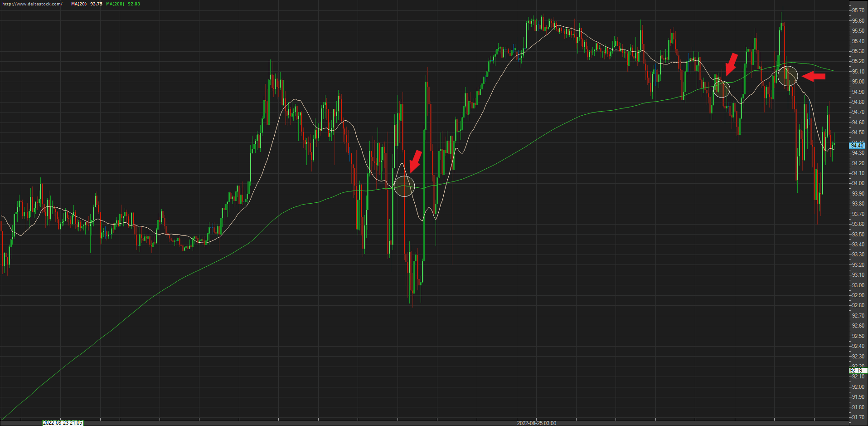
Task: Click the 95.50 price axis label
Action: pyautogui.click(x=858, y=31)
